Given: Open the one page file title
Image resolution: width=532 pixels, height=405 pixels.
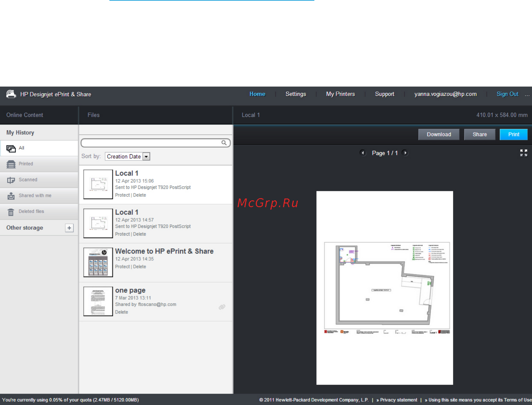Looking at the screenshot, I should point(130,290).
